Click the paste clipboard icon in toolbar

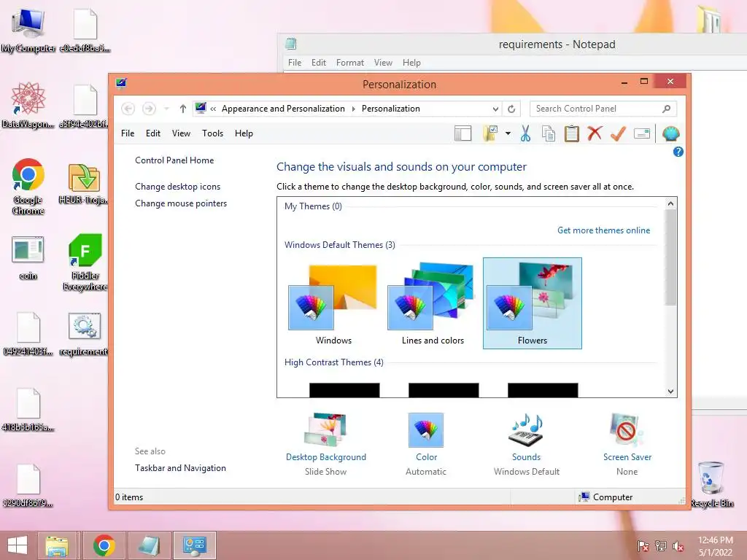tap(572, 134)
